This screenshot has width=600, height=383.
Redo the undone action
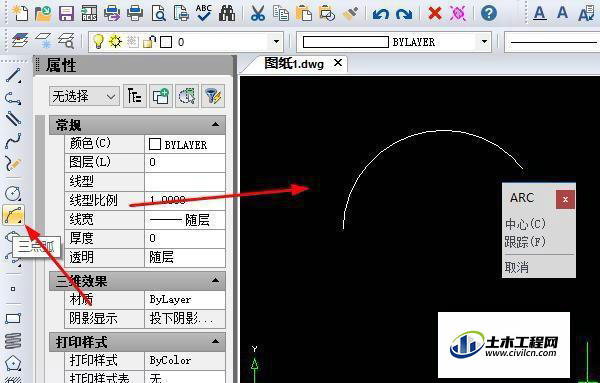(x=404, y=14)
